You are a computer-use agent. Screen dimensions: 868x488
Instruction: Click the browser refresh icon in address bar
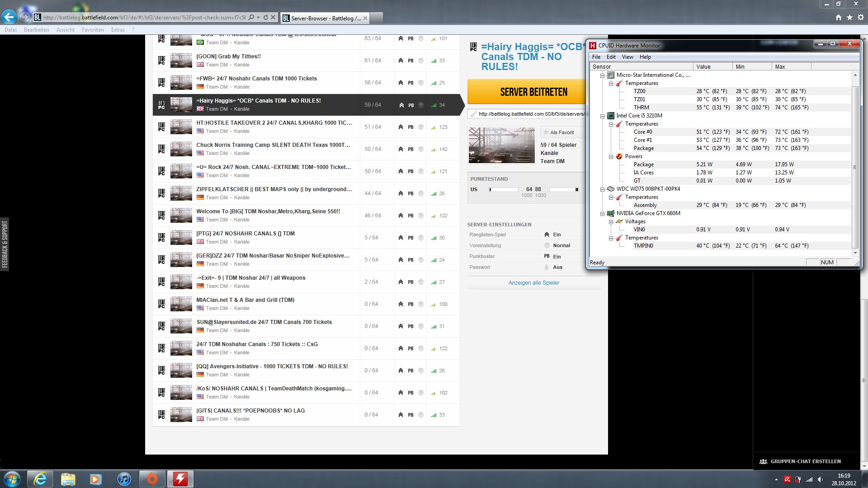[x=266, y=18]
